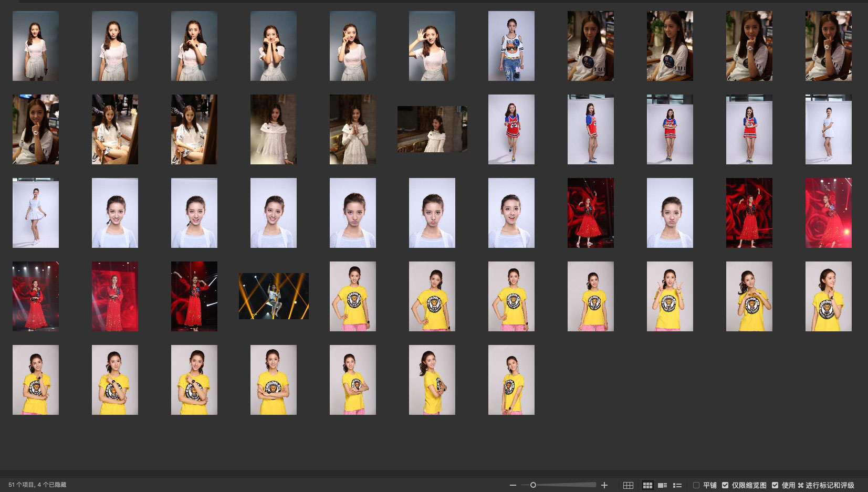This screenshot has height=492, width=868.
Task: Click the plus icon to enlarge thumbnails
Action: (x=604, y=485)
